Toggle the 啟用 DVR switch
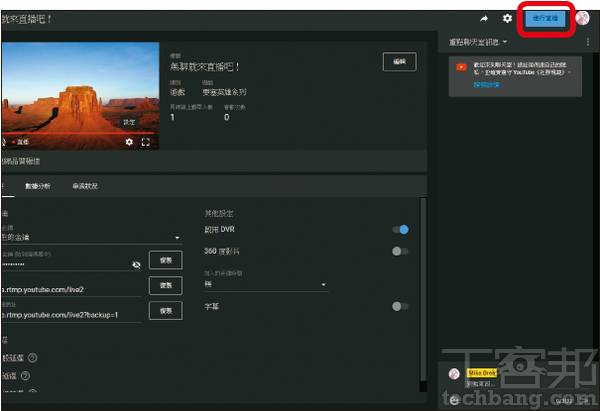Image resolution: width=600 pixels, height=411 pixels. [401, 229]
